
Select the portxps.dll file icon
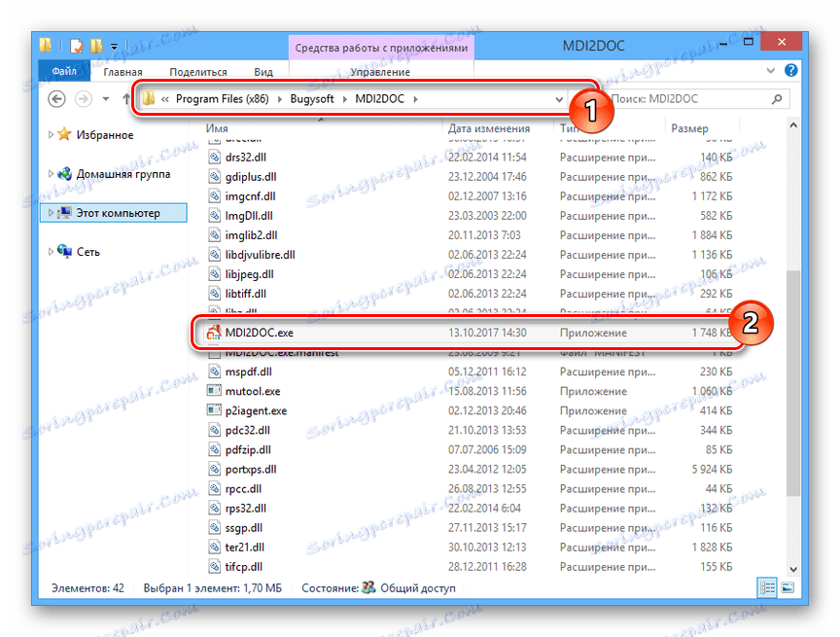(214, 469)
